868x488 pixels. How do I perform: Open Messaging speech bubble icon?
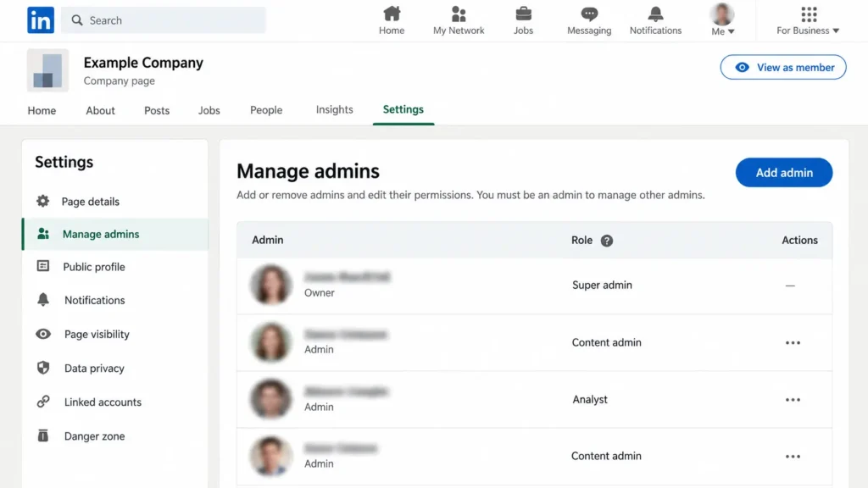click(x=589, y=14)
